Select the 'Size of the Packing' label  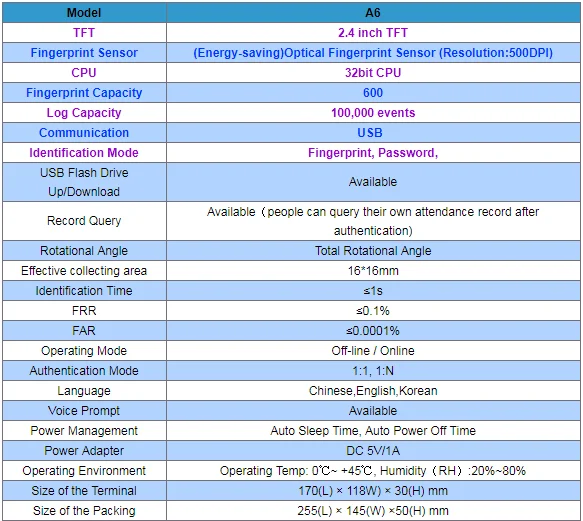pyautogui.click(x=84, y=511)
